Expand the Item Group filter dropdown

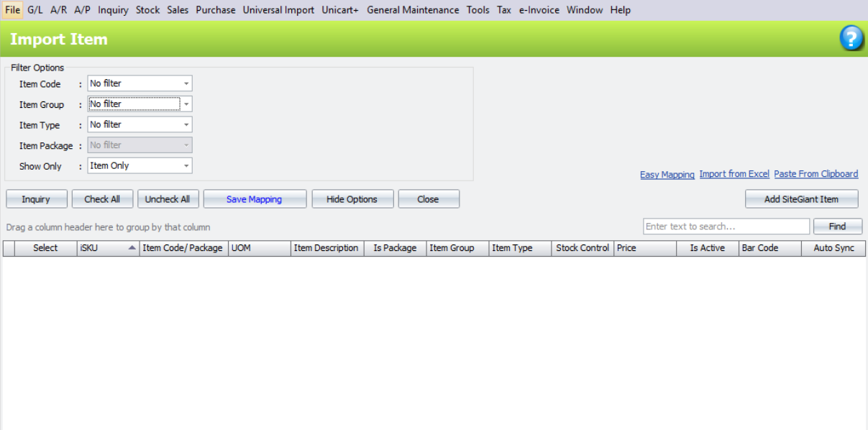tap(186, 104)
